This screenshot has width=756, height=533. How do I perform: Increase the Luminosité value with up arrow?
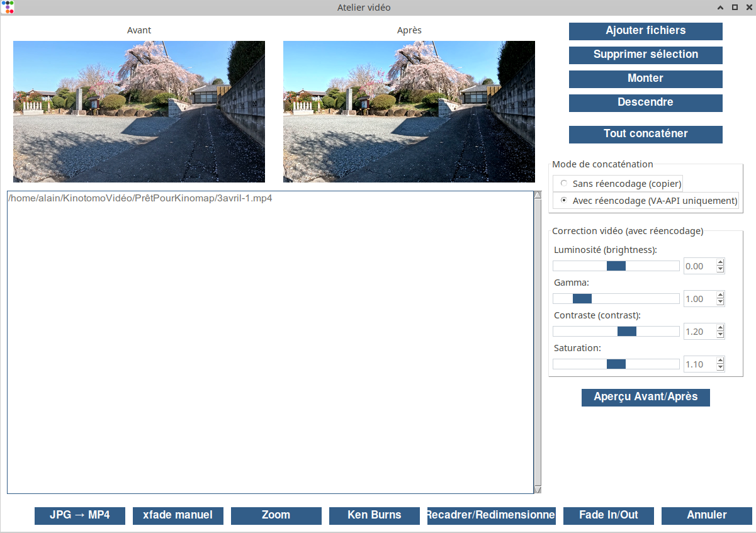721,262
